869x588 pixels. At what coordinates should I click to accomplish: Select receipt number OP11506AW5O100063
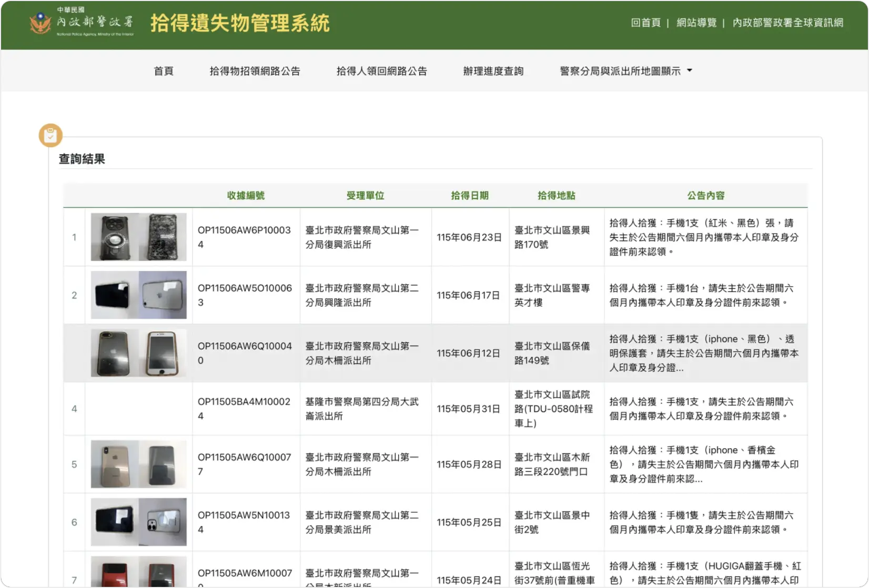pos(245,295)
